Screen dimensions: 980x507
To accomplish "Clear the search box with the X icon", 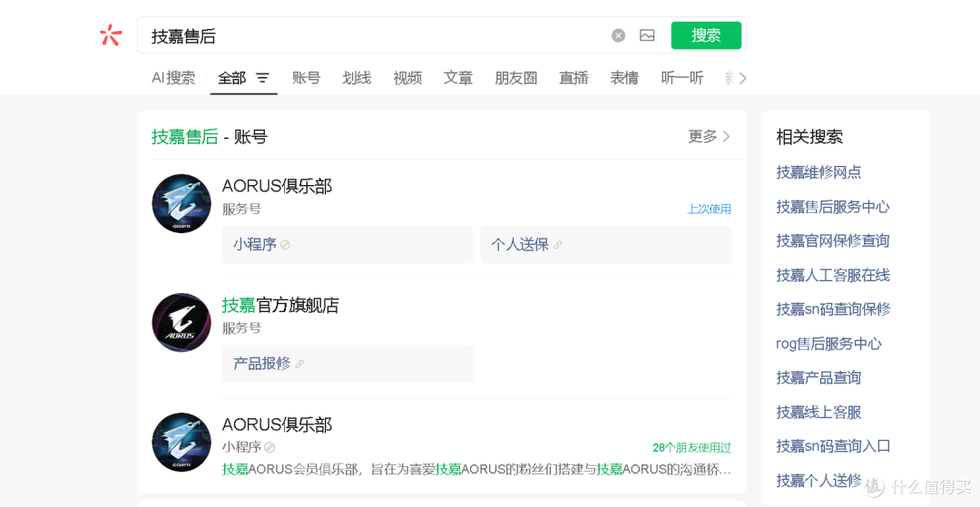I will point(618,35).
